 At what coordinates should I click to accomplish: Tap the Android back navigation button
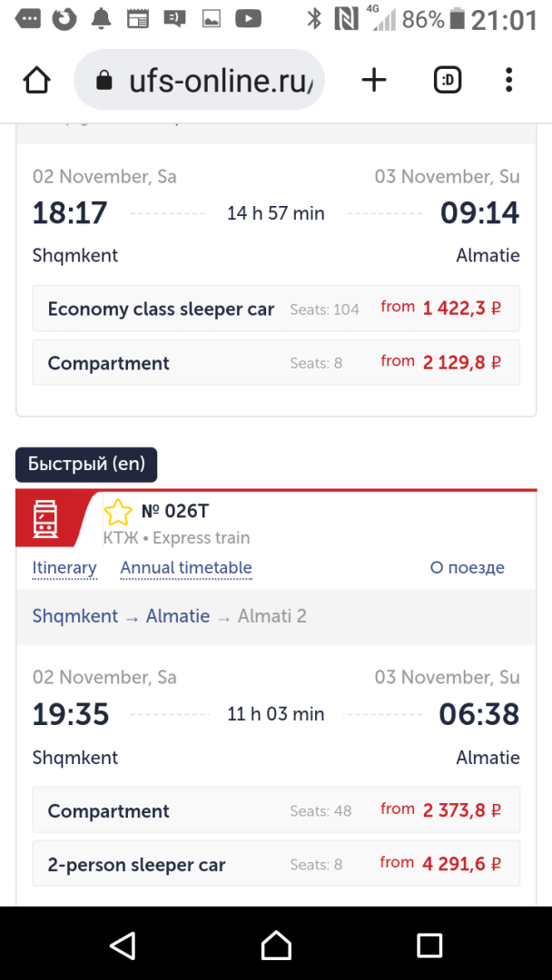pos(123,945)
